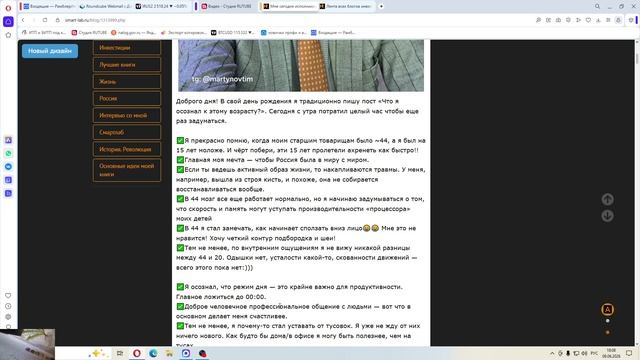The height and width of the screenshot is (360, 640).
Task: Switch to the RUS2 TradingView tab
Action: click(x=162, y=7)
